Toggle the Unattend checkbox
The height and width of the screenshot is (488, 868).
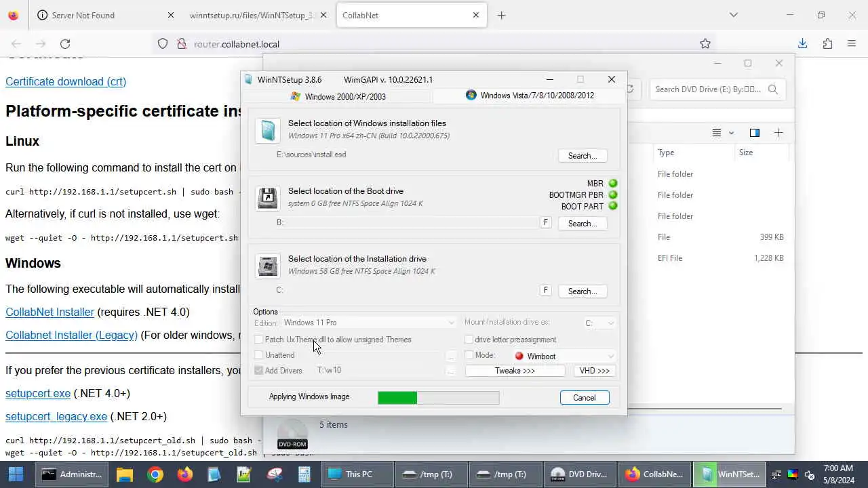[x=258, y=355]
